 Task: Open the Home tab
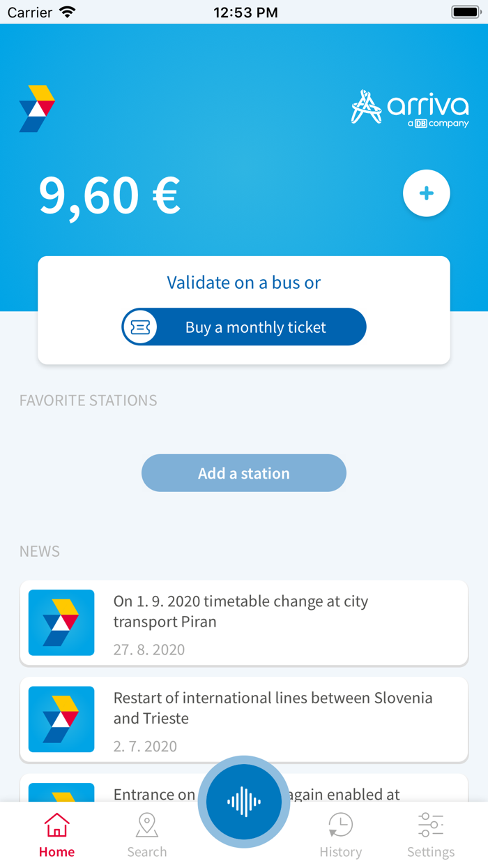point(56,835)
